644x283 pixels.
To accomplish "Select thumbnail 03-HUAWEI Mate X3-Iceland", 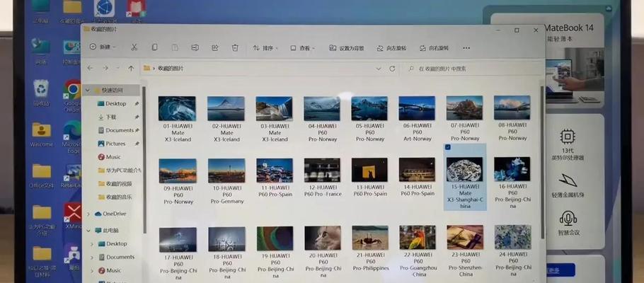I will (274, 108).
